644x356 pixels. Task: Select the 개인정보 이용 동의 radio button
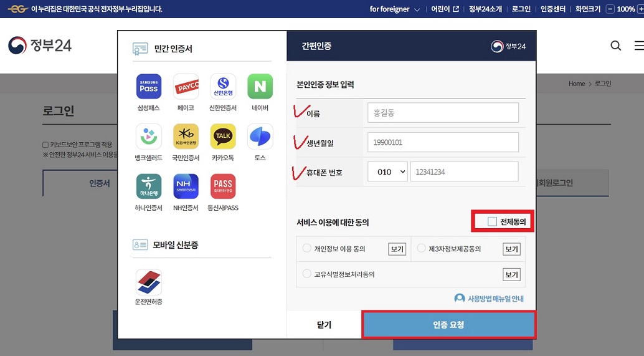pyautogui.click(x=307, y=248)
